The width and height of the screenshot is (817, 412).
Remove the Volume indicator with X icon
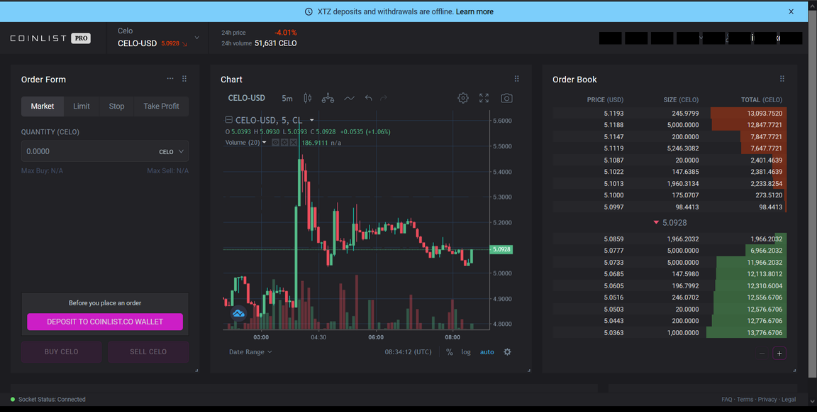coord(293,142)
